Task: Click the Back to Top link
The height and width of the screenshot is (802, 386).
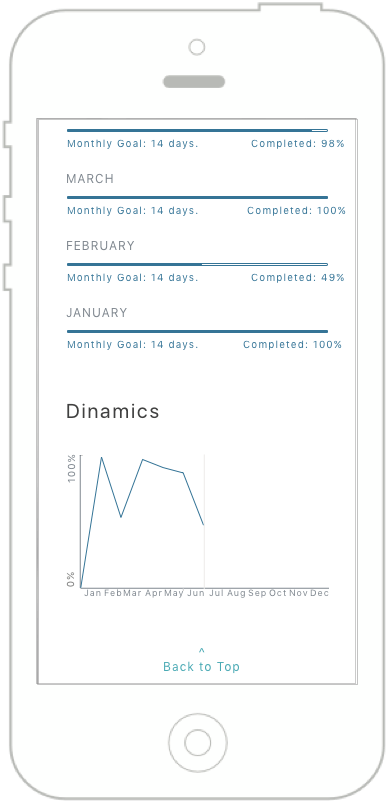Action: click(x=201, y=667)
